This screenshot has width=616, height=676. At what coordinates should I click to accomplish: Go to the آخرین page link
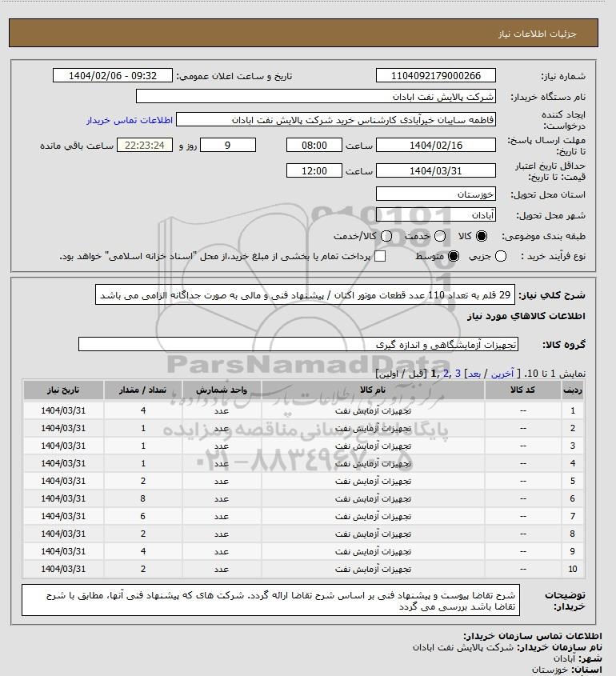(x=502, y=374)
